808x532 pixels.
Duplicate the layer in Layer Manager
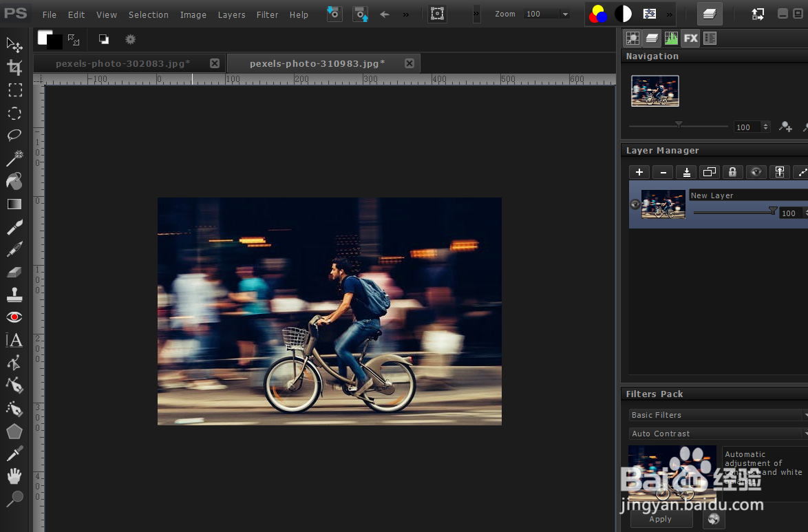(x=710, y=172)
